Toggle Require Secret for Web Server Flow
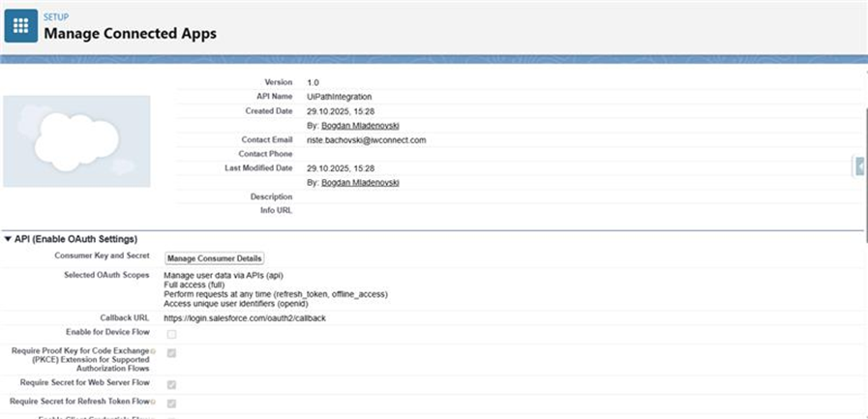Viewport: 868px width, 419px height. pyautogui.click(x=171, y=384)
